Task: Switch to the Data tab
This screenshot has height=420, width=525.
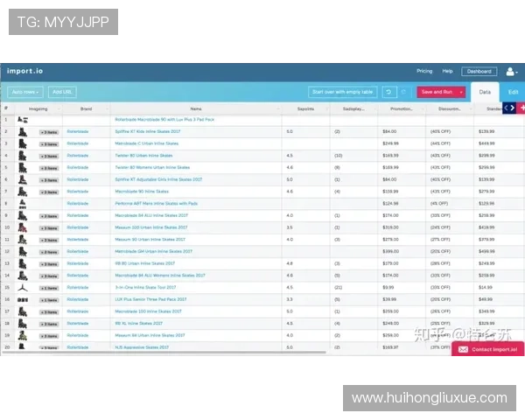Action: [x=485, y=91]
